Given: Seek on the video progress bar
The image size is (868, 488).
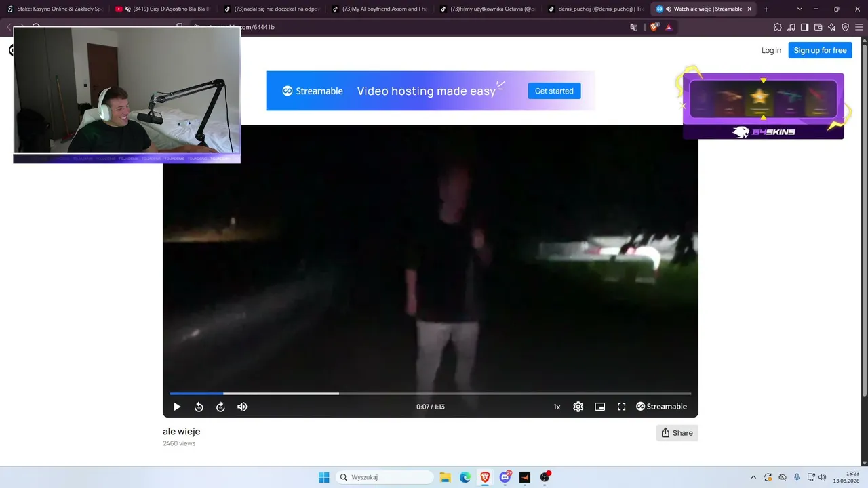Looking at the screenshot, I should [431, 393].
